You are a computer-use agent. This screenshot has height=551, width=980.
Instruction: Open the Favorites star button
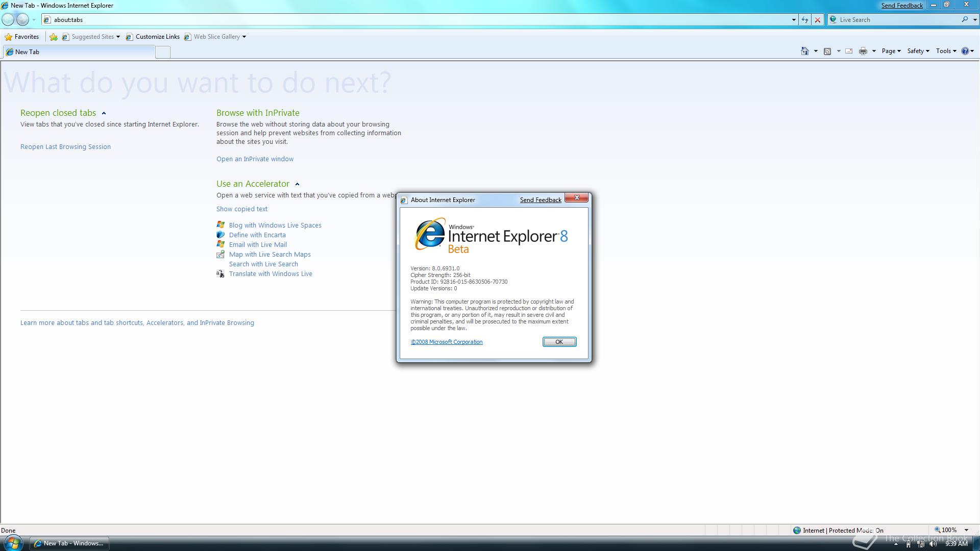[x=21, y=37]
